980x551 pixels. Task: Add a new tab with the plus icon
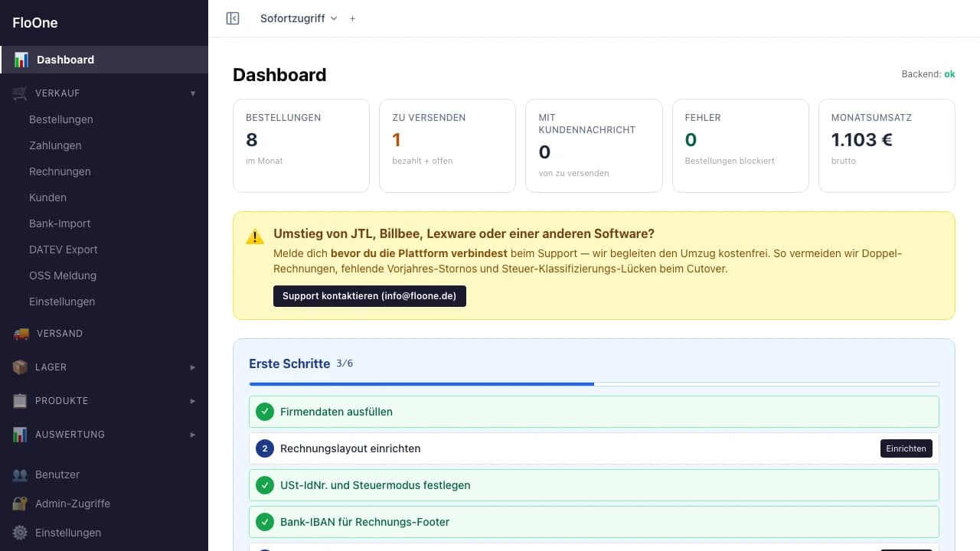coord(352,18)
